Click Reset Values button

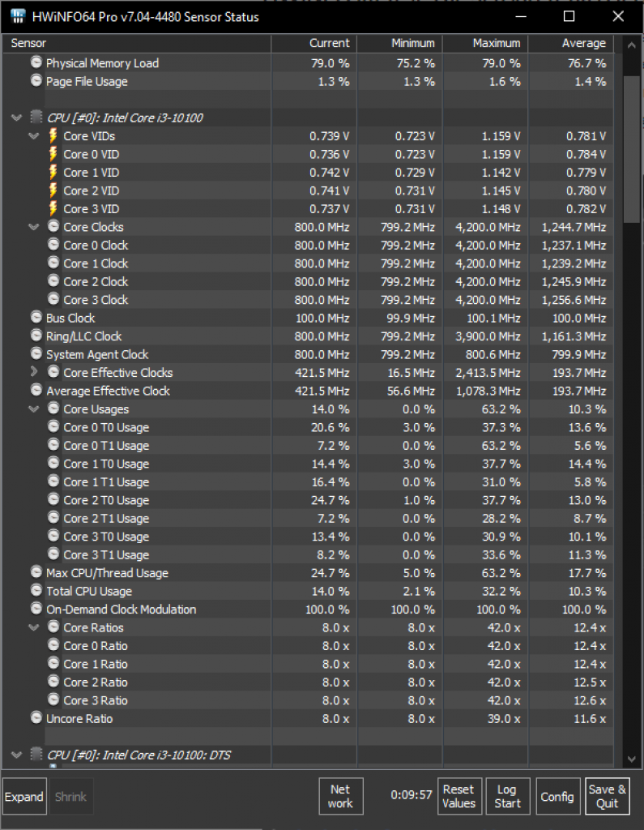pyautogui.click(x=459, y=796)
